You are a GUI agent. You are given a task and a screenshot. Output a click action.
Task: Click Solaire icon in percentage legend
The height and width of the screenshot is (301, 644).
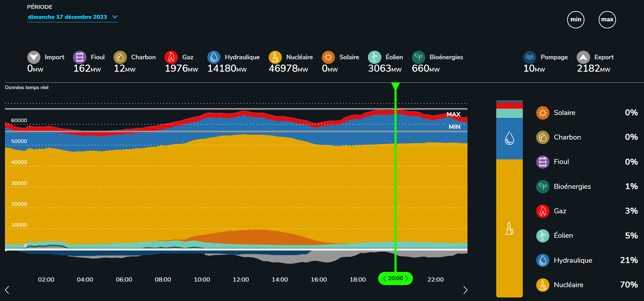tap(543, 113)
